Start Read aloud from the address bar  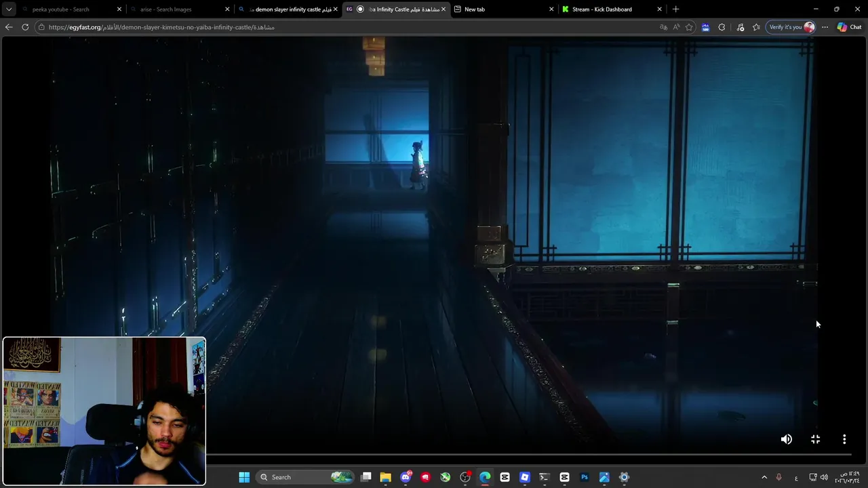click(676, 27)
